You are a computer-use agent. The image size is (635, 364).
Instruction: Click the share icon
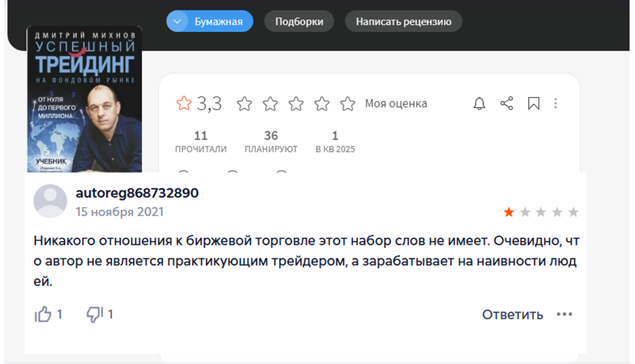pyautogui.click(x=507, y=104)
